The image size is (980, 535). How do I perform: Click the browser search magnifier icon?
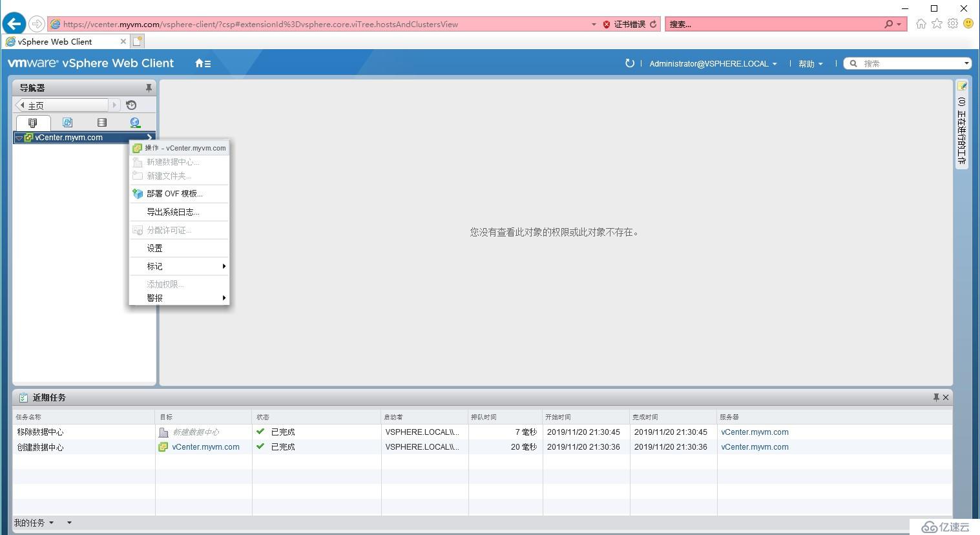889,24
